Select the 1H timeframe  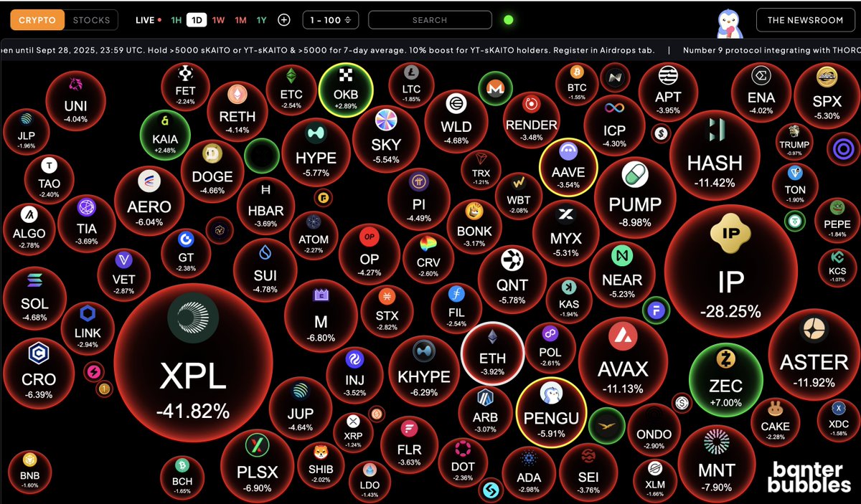(x=176, y=20)
